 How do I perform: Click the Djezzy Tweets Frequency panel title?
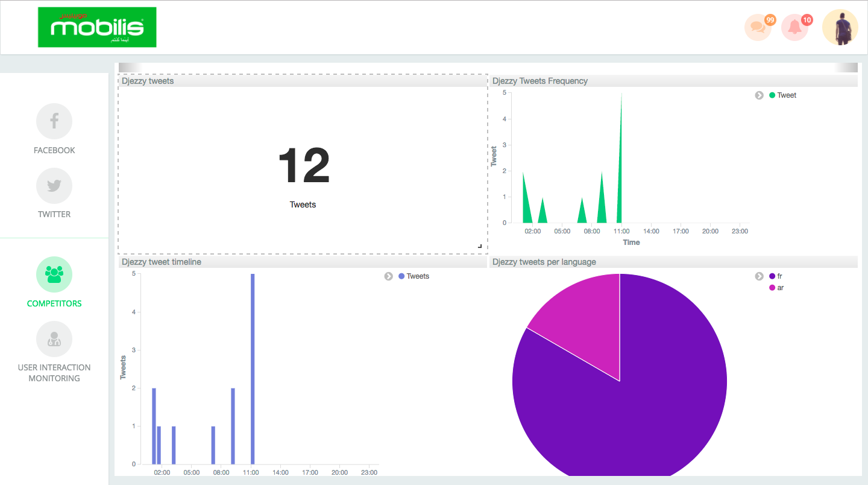tap(540, 81)
